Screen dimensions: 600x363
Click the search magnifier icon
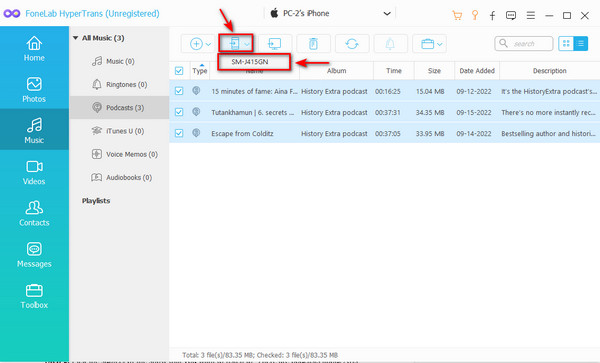pyautogui.click(x=504, y=43)
